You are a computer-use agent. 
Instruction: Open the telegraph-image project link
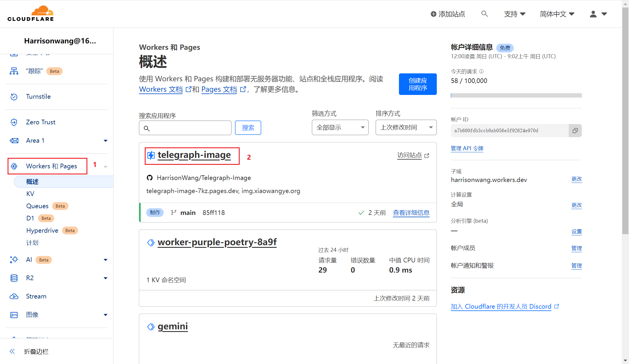point(194,155)
